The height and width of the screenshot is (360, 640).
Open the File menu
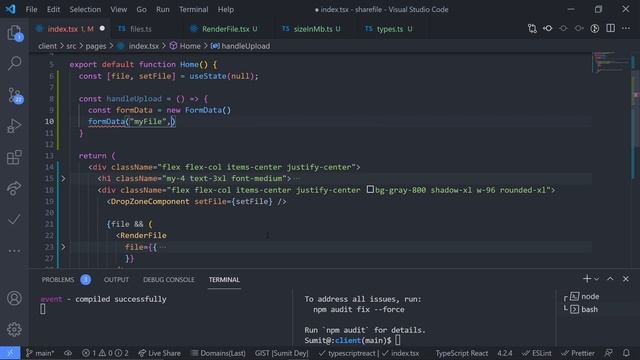31,9
